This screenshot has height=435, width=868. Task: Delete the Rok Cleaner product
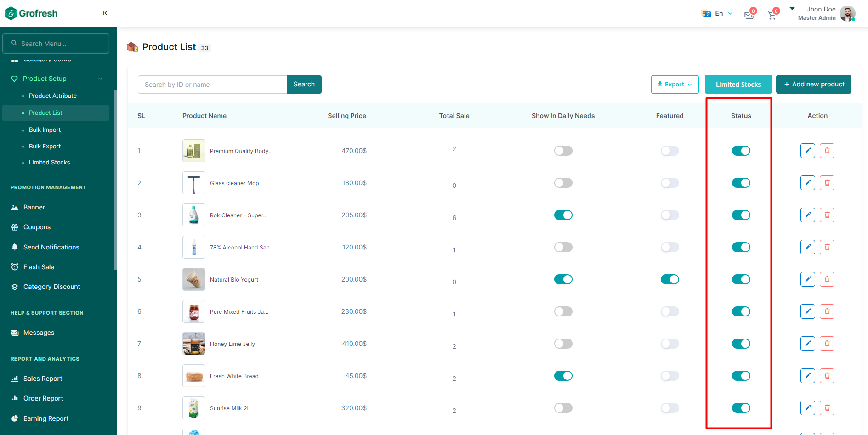point(827,215)
